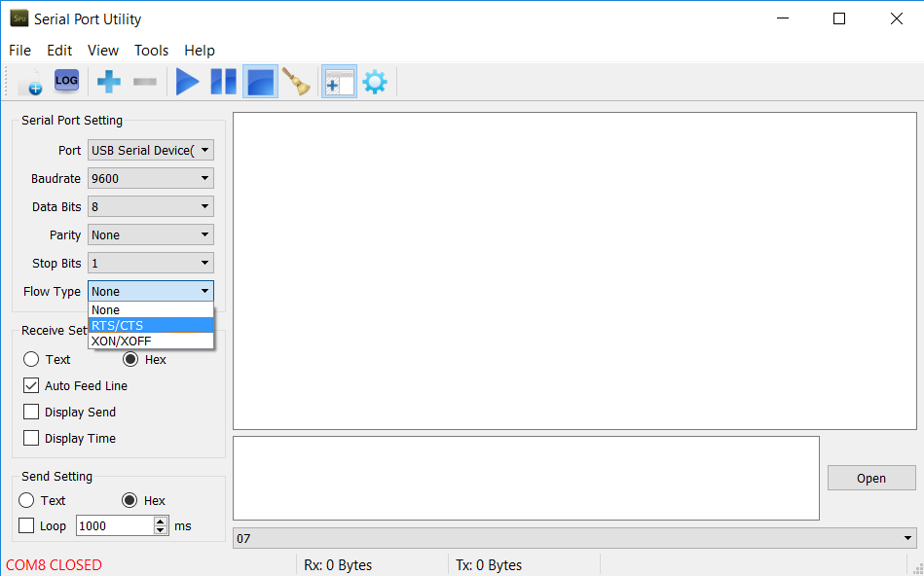This screenshot has width=924, height=576.
Task: Click the add window panel icon
Action: pos(339,82)
